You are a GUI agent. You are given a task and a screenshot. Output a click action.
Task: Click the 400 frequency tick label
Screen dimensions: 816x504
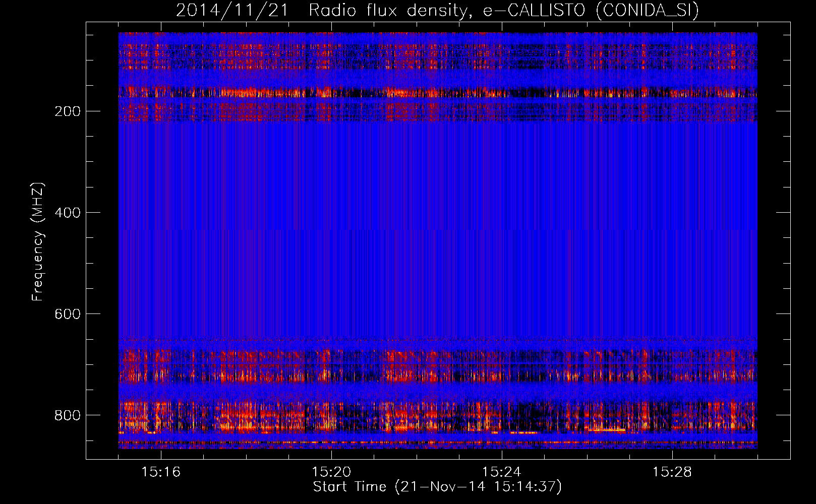(x=67, y=213)
